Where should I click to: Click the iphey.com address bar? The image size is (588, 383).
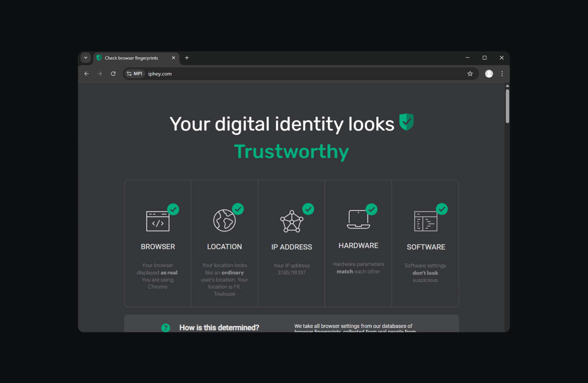[301, 74]
